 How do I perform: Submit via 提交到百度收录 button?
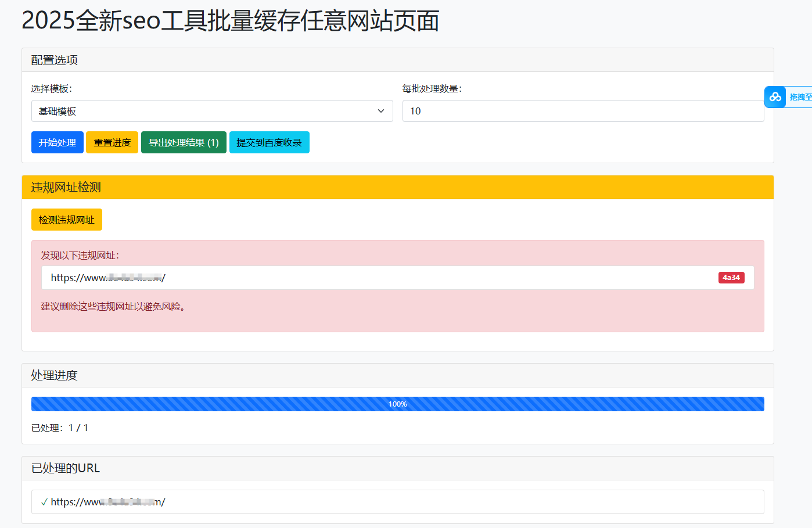[270, 142]
